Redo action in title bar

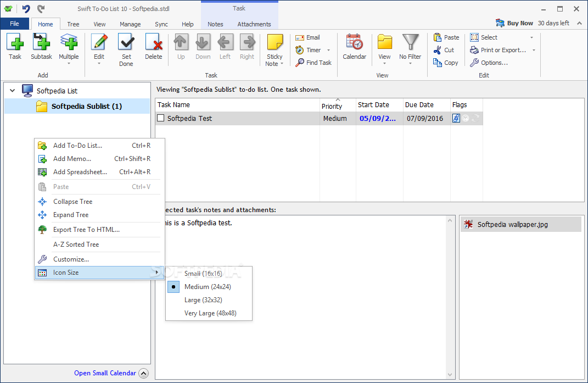[x=41, y=8]
